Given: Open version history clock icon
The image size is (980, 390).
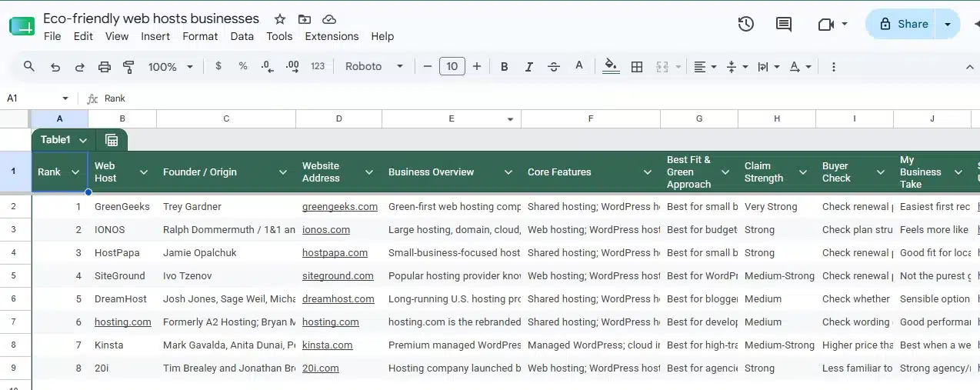Looking at the screenshot, I should coord(745,24).
